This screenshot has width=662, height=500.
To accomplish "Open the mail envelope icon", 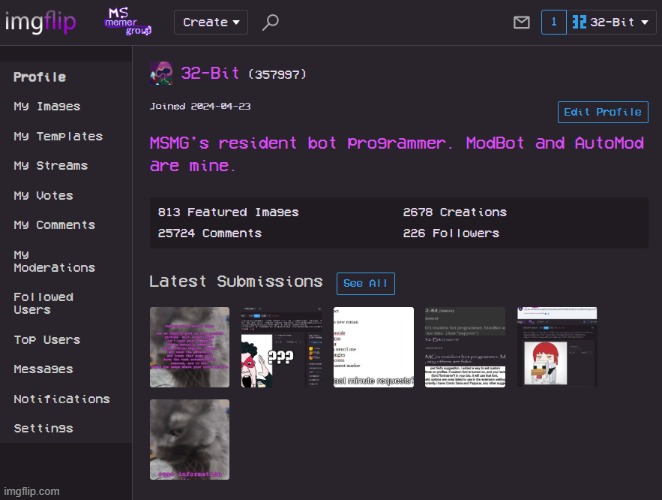I will coord(521,22).
